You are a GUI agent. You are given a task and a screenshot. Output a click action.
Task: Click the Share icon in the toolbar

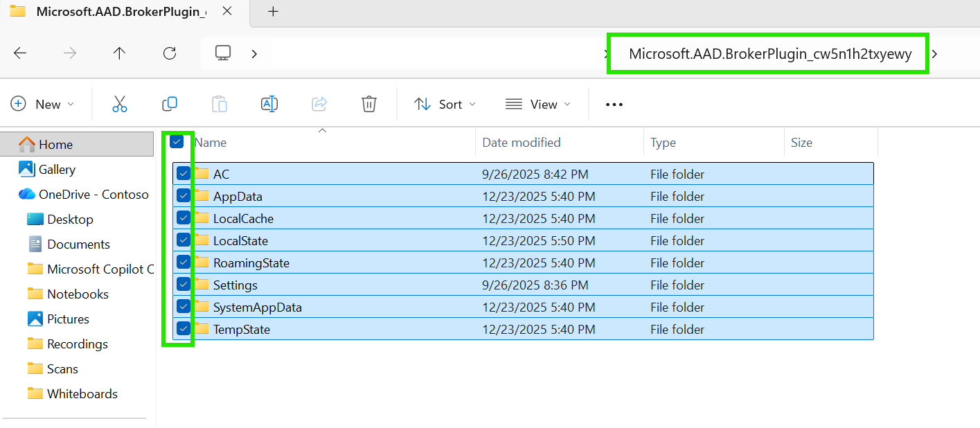point(319,105)
